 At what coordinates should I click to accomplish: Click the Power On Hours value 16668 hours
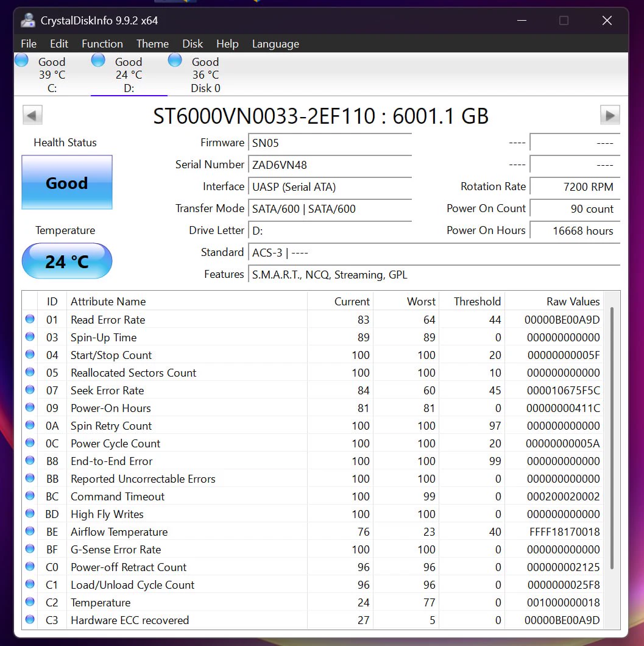tap(575, 231)
